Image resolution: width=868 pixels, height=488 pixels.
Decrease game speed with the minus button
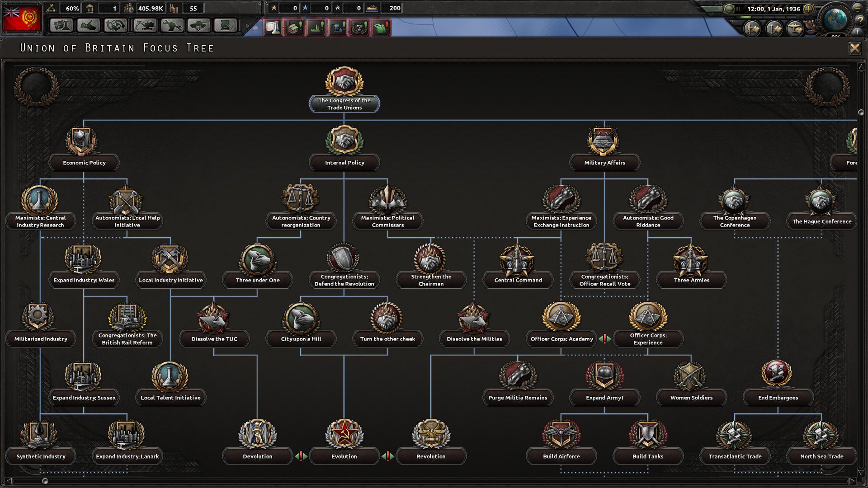pyautogui.click(x=729, y=9)
